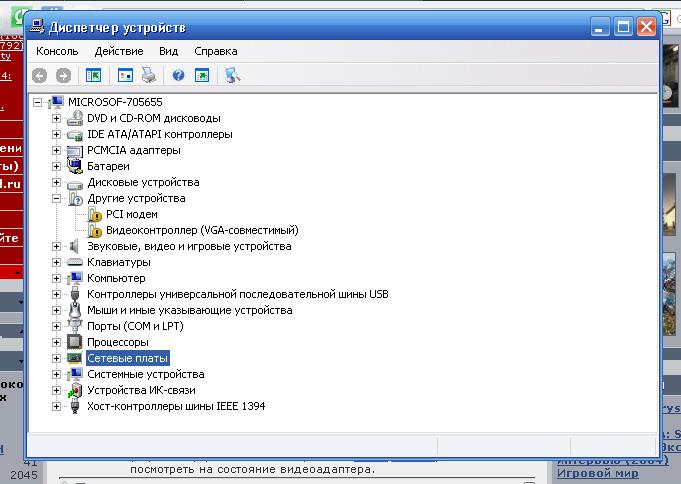Screen dimensions: 681x484
Task: Click the Процессоры chip icon
Action: point(75,342)
